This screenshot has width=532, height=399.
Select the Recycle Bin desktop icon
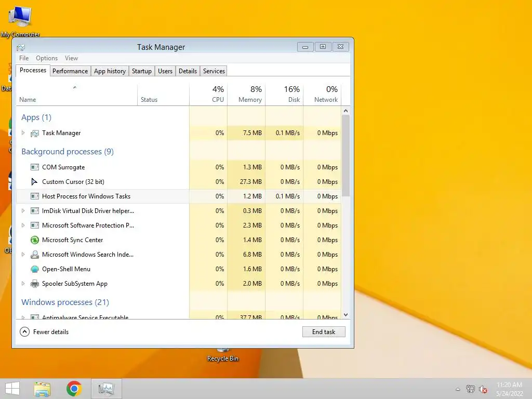pos(223,354)
